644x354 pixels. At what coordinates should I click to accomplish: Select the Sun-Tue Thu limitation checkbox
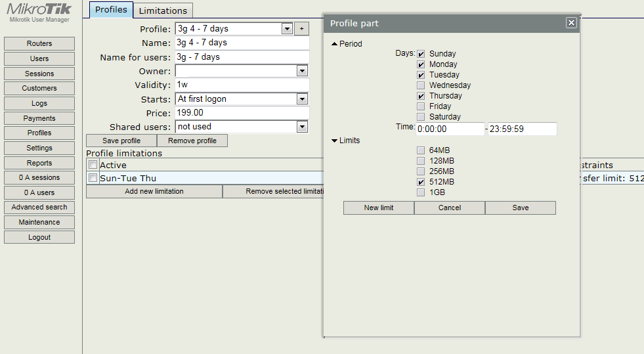point(93,178)
